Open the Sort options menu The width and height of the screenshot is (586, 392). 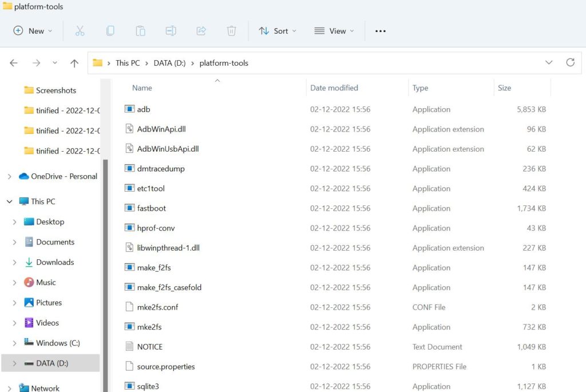point(278,31)
